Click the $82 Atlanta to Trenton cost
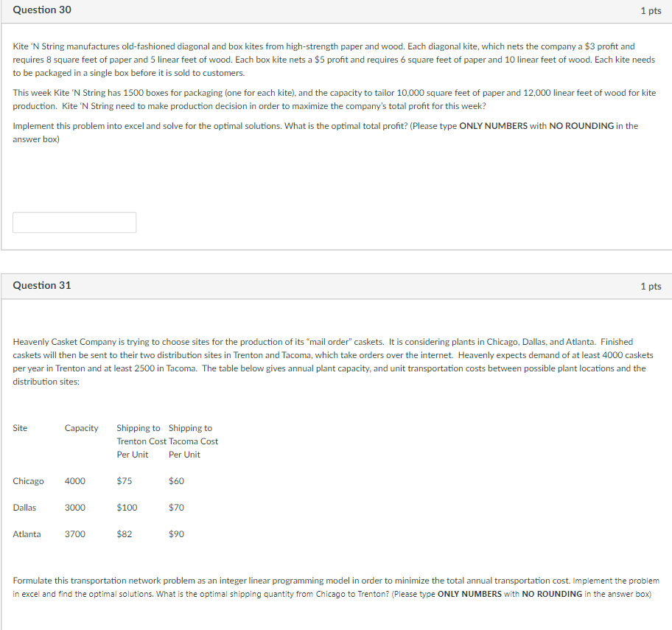This screenshot has width=672, height=630. click(x=125, y=534)
